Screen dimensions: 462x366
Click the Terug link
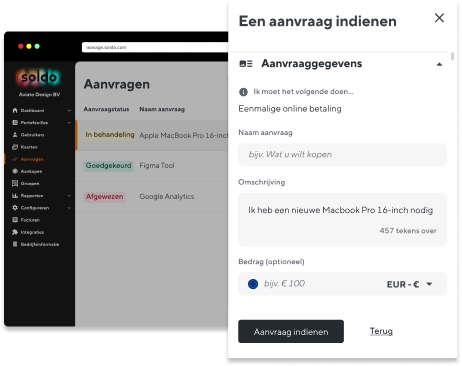381,331
